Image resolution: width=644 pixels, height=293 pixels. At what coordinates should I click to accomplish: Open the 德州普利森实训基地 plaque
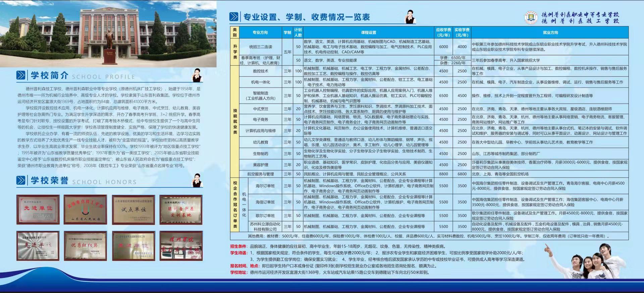pos(181,209)
